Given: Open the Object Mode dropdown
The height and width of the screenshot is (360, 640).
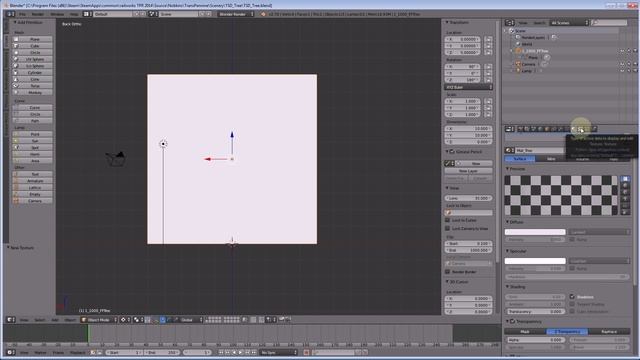Looking at the screenshot, I should tap(99, 320).
